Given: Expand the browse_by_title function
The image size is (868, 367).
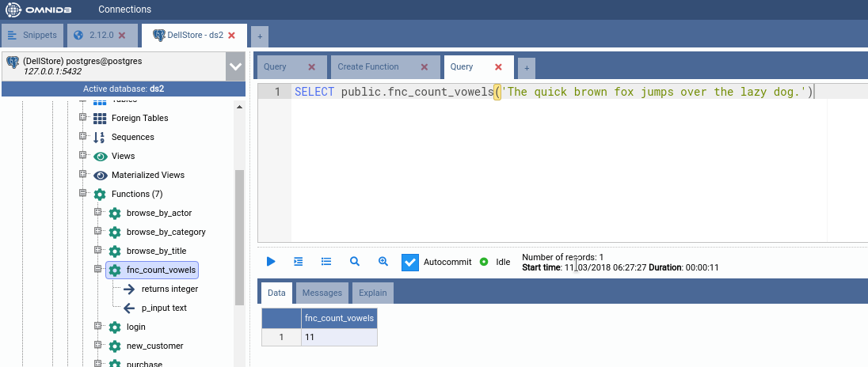Looking at the screenshot, I should 98,251.
